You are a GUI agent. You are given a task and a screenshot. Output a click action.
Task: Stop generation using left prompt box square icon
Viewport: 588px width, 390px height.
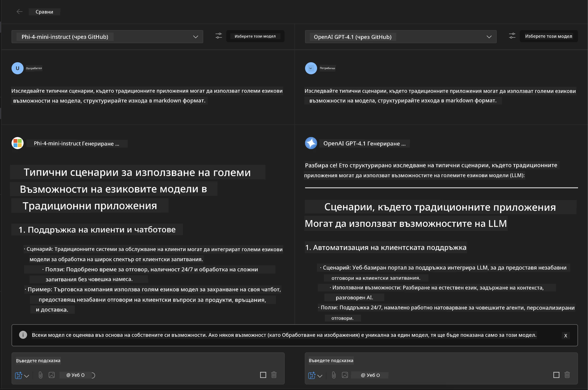pyautogui.click(x=263, y=375)
